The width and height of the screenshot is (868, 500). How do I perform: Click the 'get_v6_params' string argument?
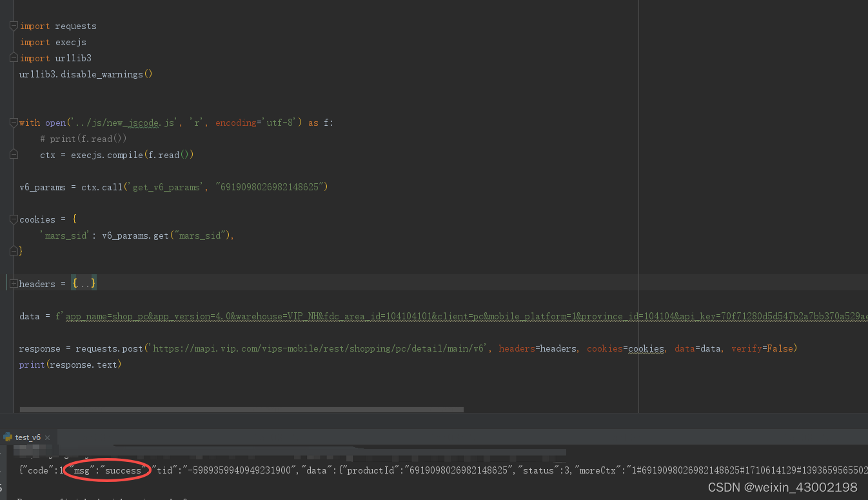166,187
